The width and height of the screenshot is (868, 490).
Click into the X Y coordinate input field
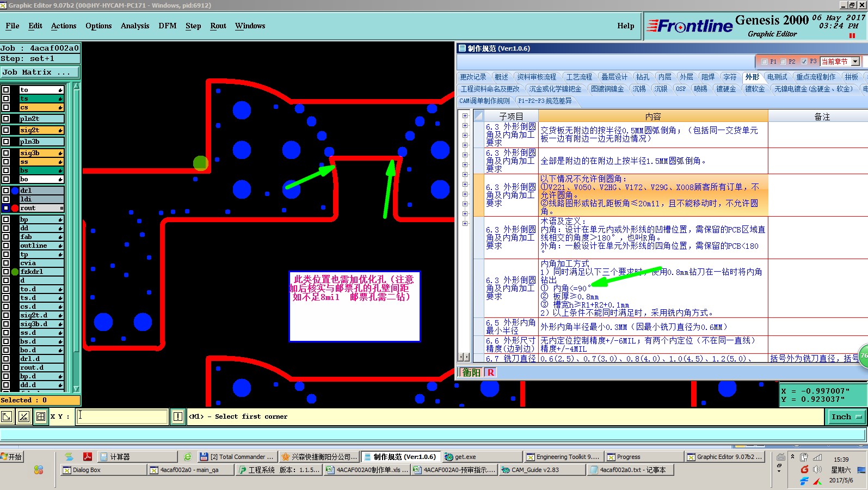[122, 416]
